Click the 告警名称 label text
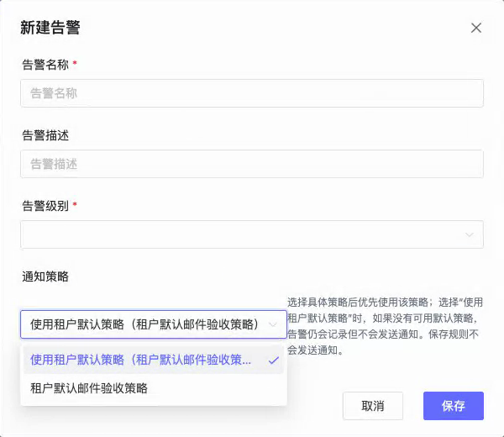The height and width of the screenshot is (437, 504). tap(45, 65)
